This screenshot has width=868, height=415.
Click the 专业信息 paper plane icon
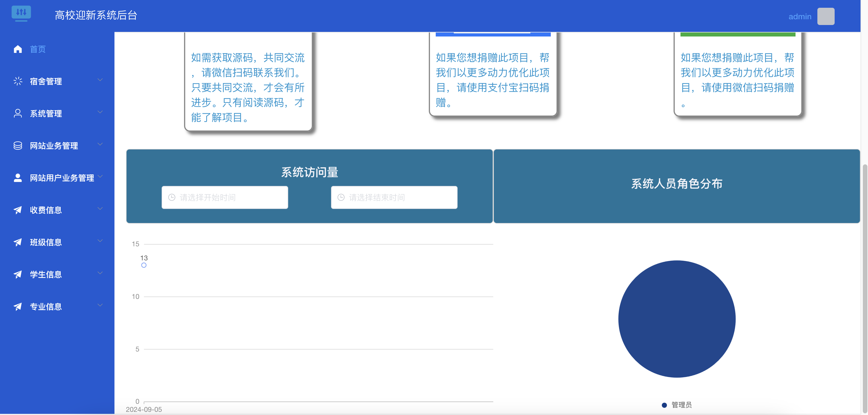click(x=18, y=306)
